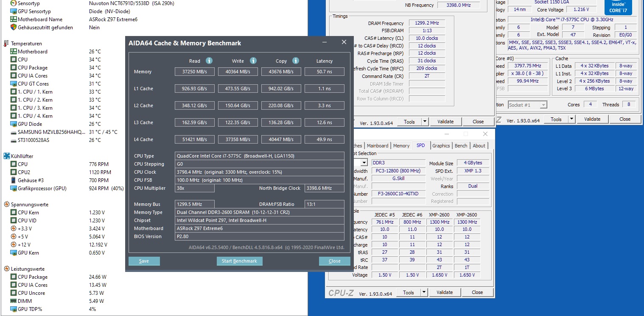Click the Module Size value 4 GBytes
The image size is (644, 316).
point(473,163)
